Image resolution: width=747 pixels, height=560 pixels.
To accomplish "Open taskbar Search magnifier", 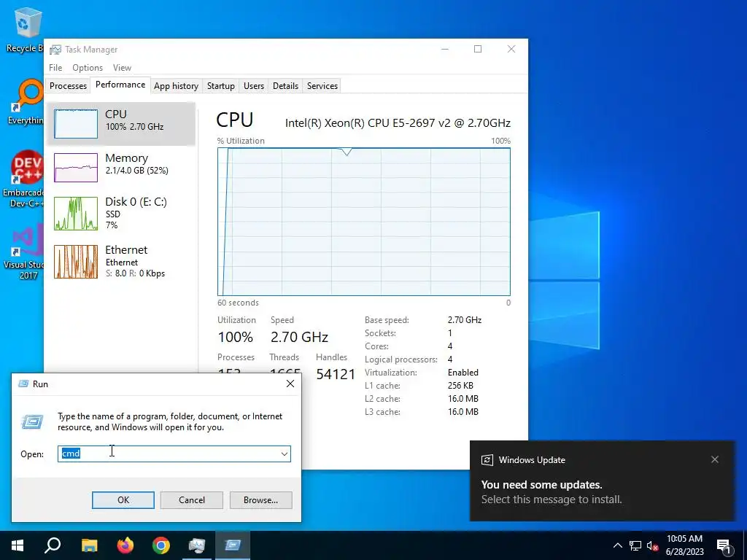I will (53, 545).
